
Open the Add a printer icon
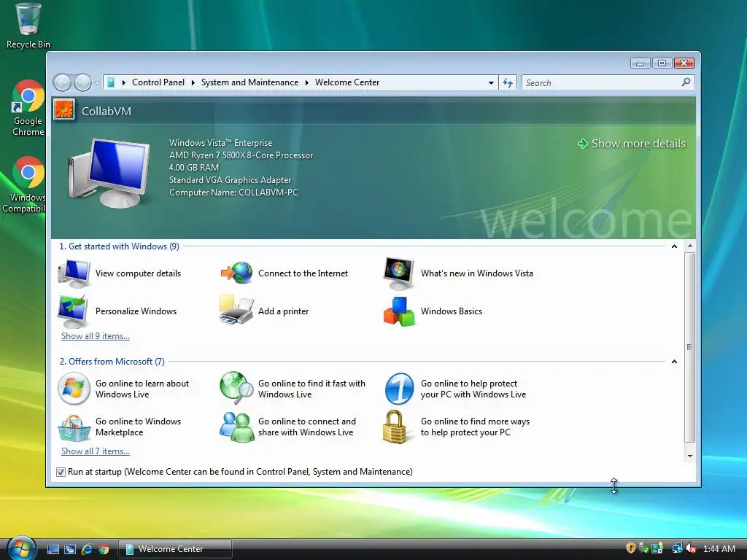pos(236,310)
